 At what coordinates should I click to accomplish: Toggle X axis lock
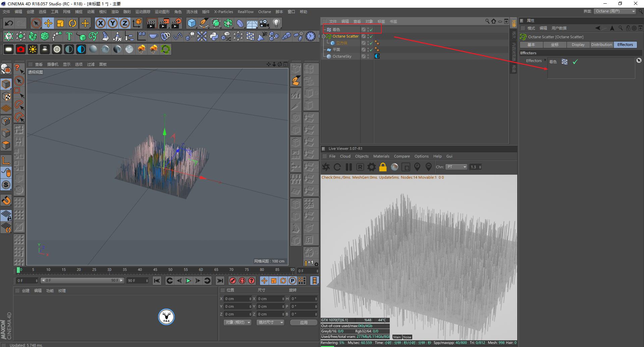pyautogui.click(x=100, y=23)
